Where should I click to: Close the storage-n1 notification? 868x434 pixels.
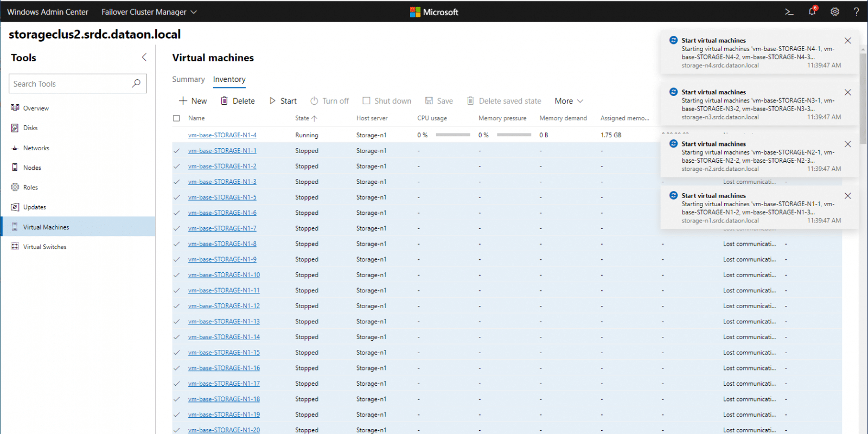[x=848, y=196]
